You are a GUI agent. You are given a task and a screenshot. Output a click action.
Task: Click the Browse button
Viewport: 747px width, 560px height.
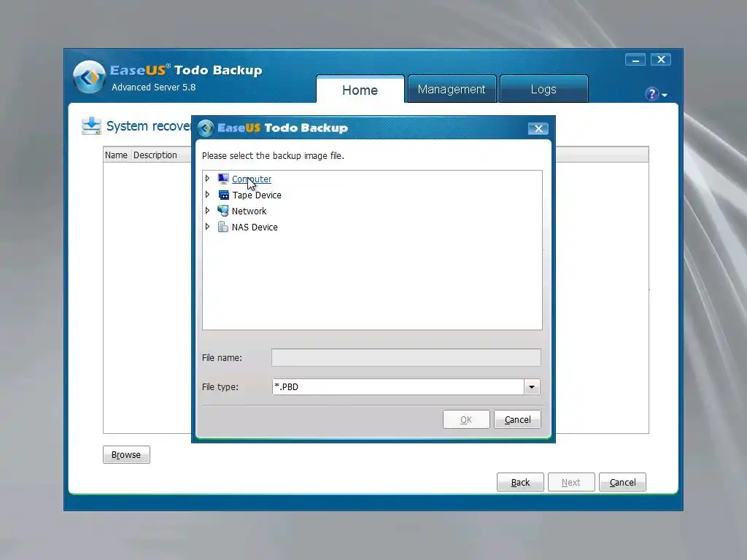tap(126, 455)
